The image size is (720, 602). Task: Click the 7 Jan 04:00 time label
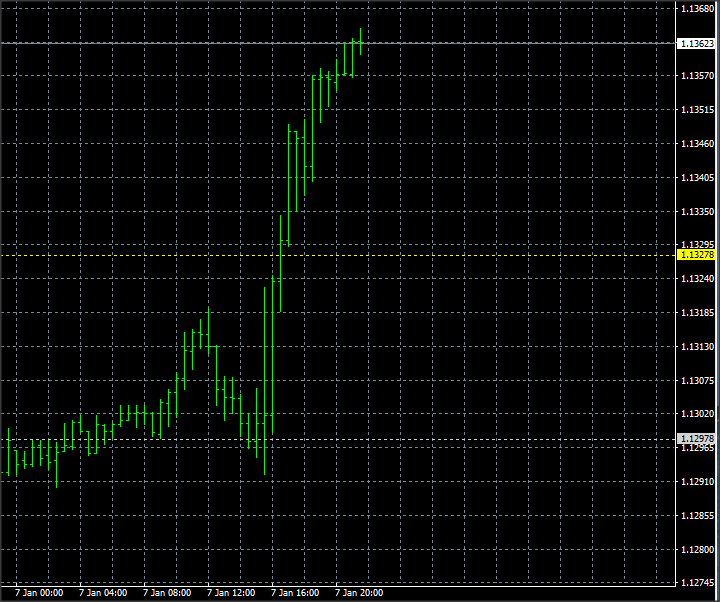click(x=103, y=593)
